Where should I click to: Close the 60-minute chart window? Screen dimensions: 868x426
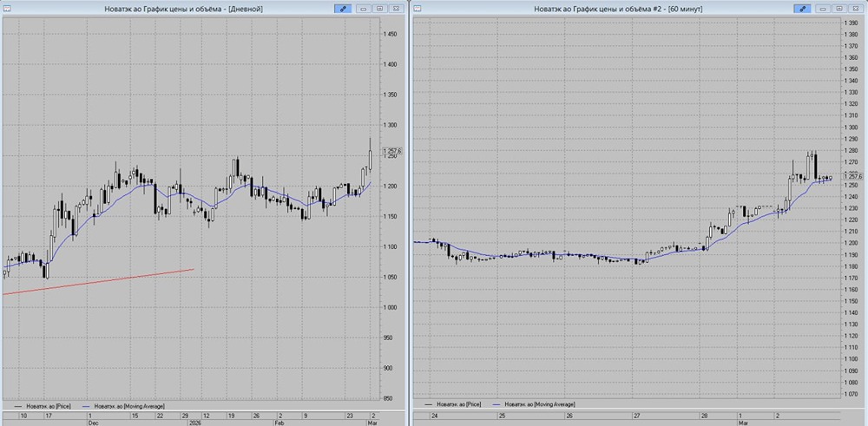click(x=856, y=9)
